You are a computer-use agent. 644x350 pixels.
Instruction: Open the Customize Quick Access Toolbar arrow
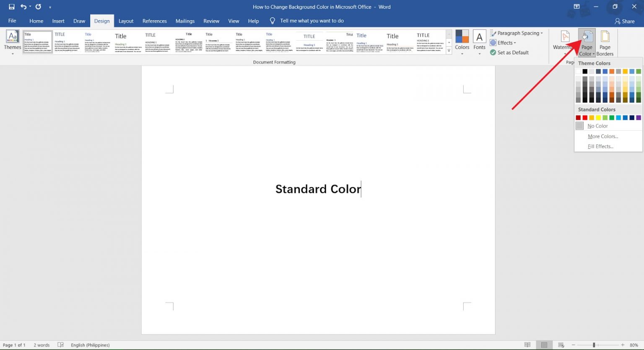click(50, 7)
